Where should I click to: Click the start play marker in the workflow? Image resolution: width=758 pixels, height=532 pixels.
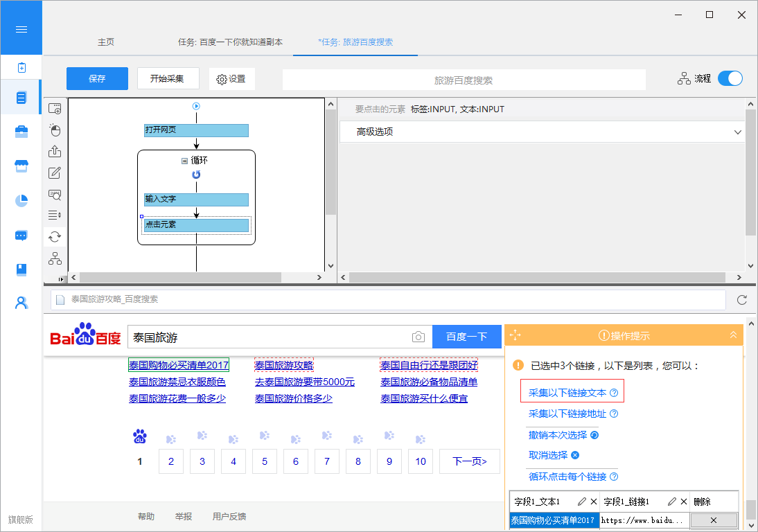coord(196,106)
